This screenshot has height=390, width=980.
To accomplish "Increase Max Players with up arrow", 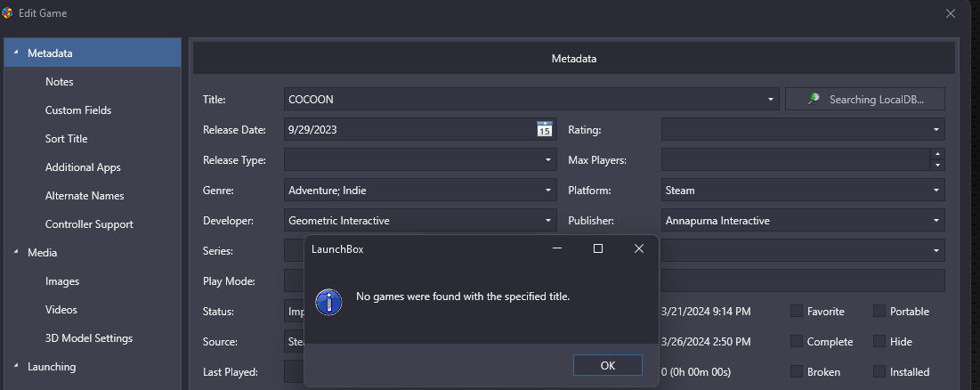I will (x=937, y=154).
